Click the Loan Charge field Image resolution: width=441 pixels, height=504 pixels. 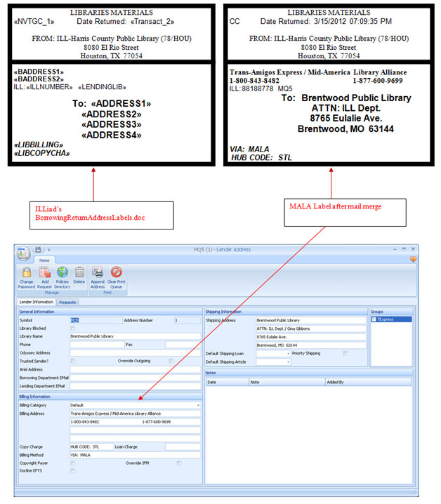pyautogui.click(x=183, y=446)
